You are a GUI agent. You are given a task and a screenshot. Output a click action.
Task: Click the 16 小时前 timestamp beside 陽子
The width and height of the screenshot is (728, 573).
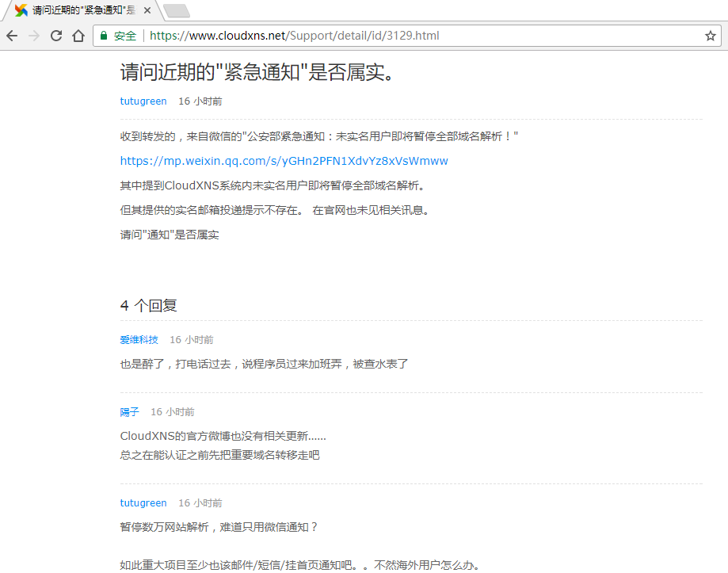[172, 412]
